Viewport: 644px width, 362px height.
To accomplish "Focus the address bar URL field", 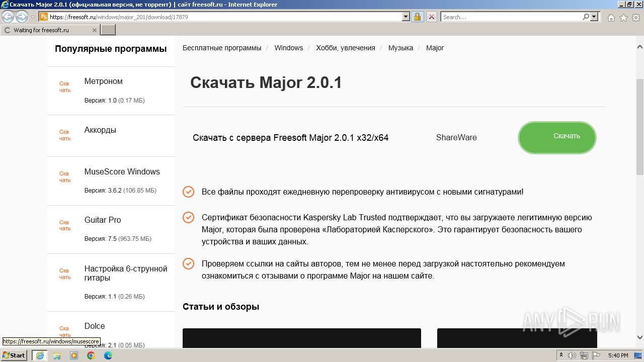I will tap(225, 17).
